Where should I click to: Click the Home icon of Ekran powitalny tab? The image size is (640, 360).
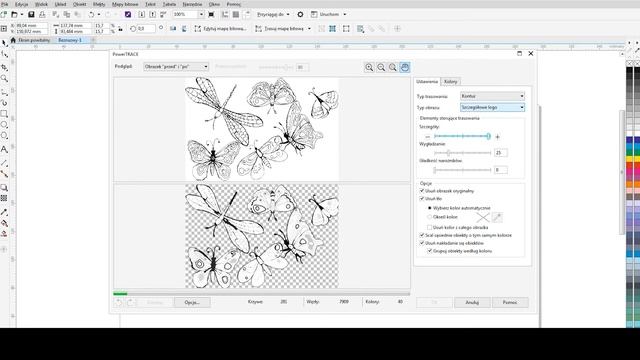[x=13, y=40]
